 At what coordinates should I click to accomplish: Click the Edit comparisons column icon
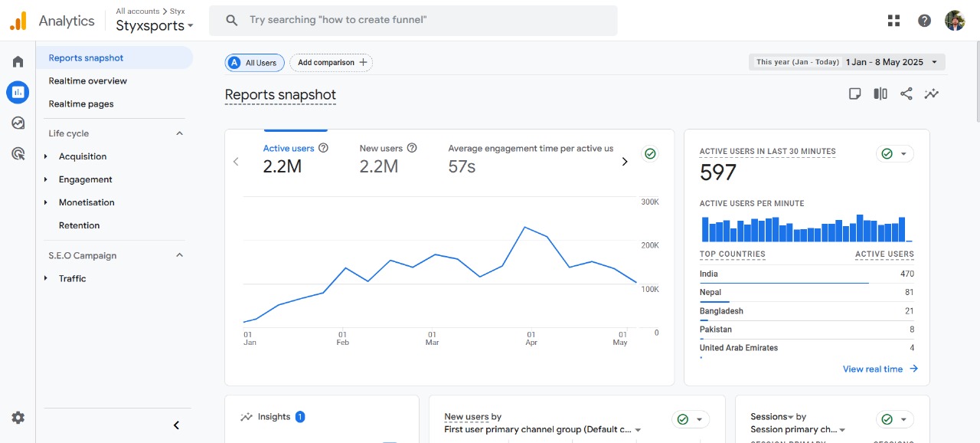point(880,94)
